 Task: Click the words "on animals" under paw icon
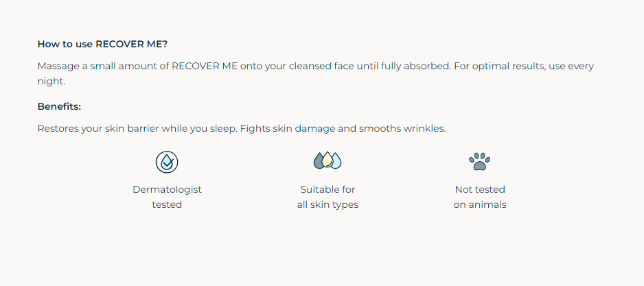point(480,204)
